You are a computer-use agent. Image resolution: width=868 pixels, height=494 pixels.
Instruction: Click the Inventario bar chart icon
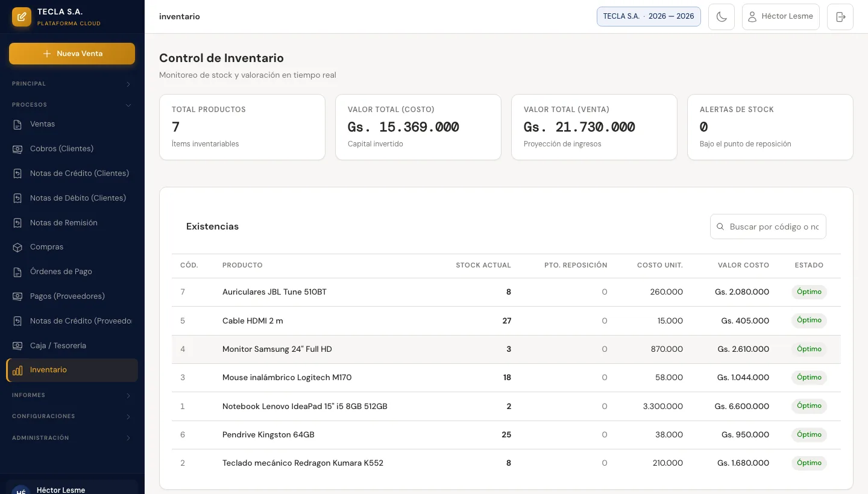point(18,370)
